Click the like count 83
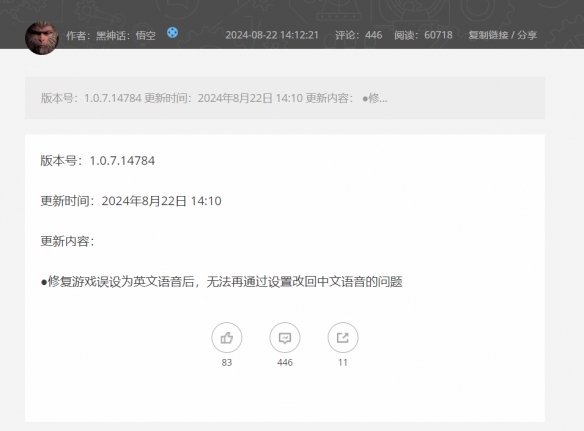The width and height of the screenshot is (584, 431). click(226, 362)
